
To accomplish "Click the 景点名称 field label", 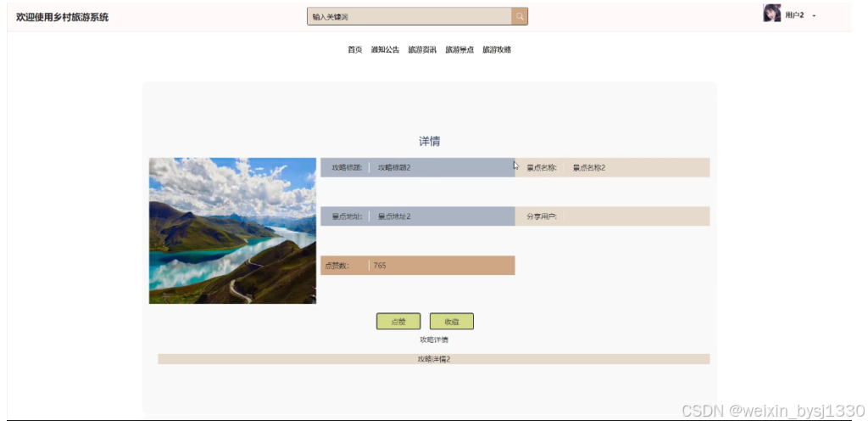I will tap(542, 167).
